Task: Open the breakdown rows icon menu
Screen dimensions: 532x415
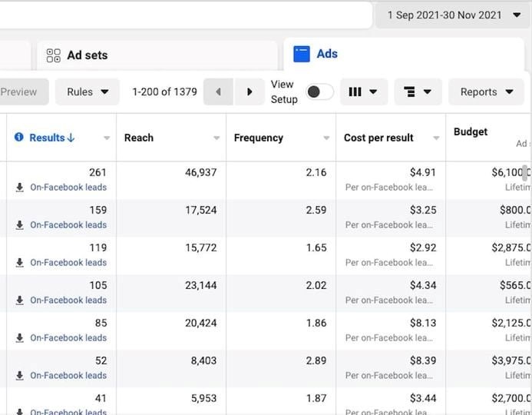Action: point(418,92)
